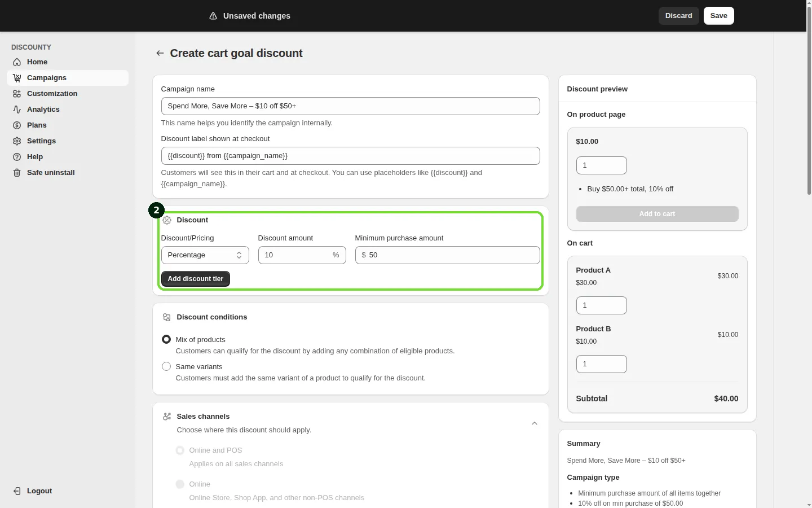Click the Discount conditions section icon
Image resolution: width=812 pixels, height=508 pixels.
coord(167,317)
